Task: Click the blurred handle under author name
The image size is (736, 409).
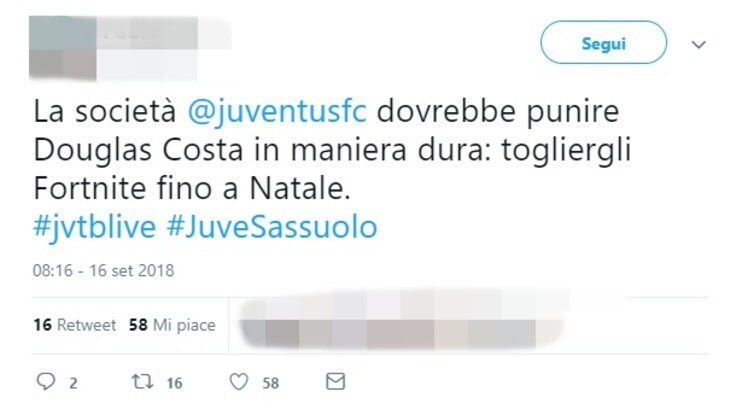Action: point(147,65)
